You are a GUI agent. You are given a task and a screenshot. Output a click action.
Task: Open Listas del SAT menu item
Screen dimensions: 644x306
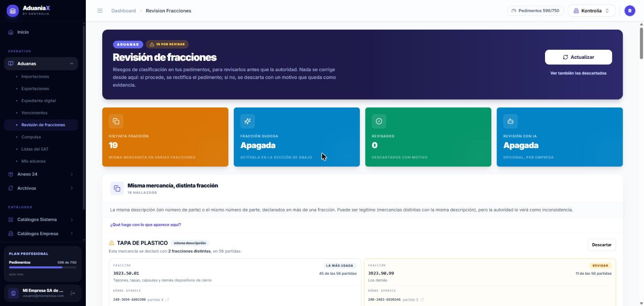35,149
